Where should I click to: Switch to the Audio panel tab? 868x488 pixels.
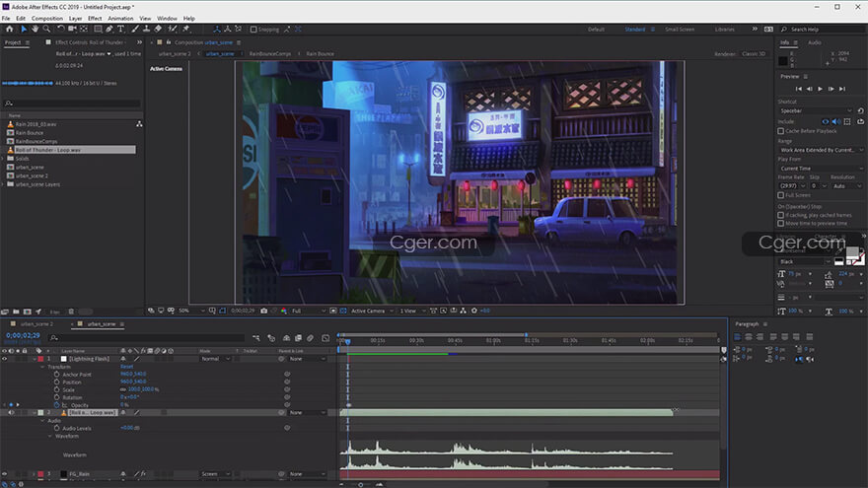pos(815,42)
